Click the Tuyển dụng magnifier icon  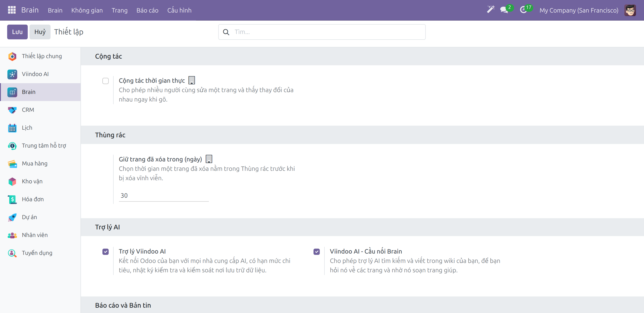[x=12, y=253]
